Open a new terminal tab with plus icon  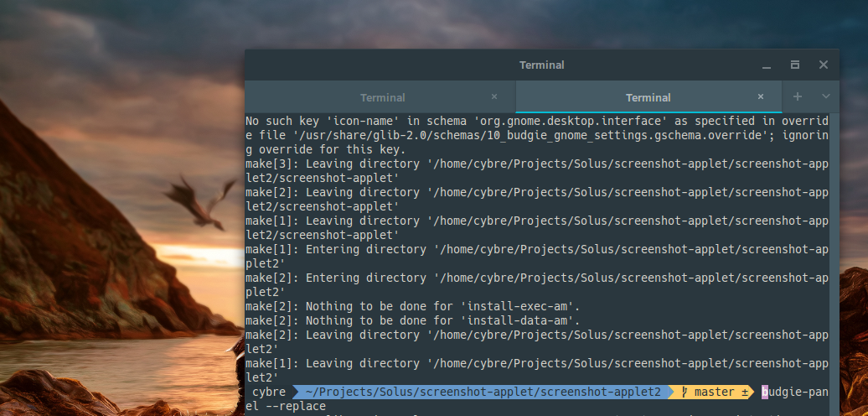pyautogui.click(x=797, y=97)
